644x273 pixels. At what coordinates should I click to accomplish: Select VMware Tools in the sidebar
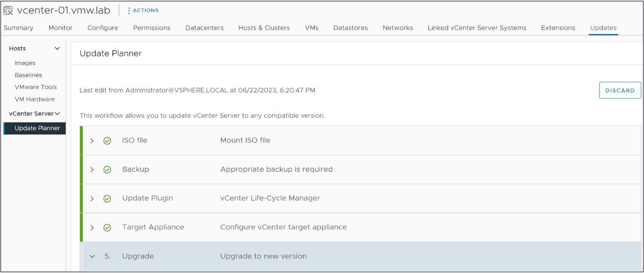36,87
